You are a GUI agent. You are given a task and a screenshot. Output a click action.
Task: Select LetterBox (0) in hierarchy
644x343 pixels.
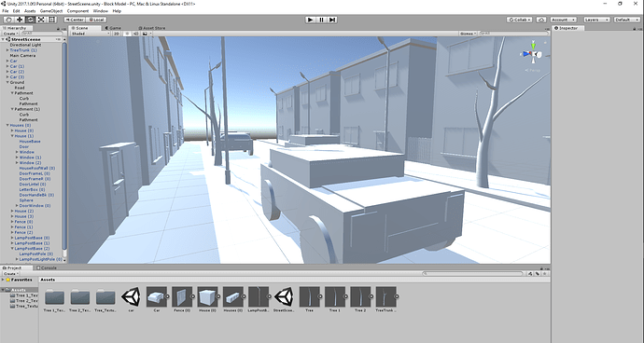point(31,189)
